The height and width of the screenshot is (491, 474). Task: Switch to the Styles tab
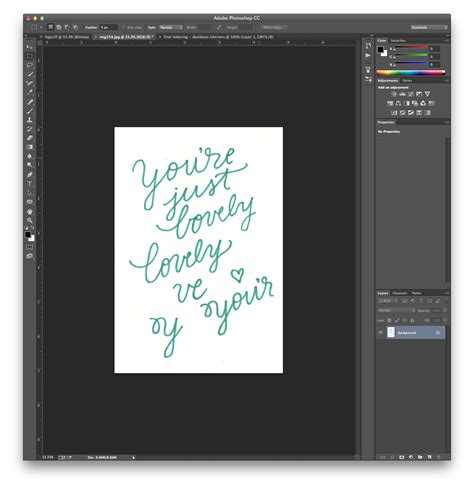407,81
